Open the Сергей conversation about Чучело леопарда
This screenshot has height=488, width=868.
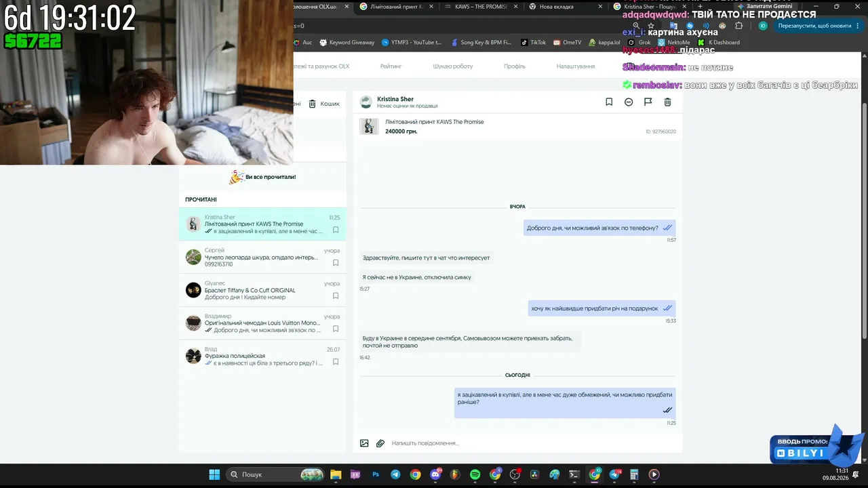click(262, 257)
